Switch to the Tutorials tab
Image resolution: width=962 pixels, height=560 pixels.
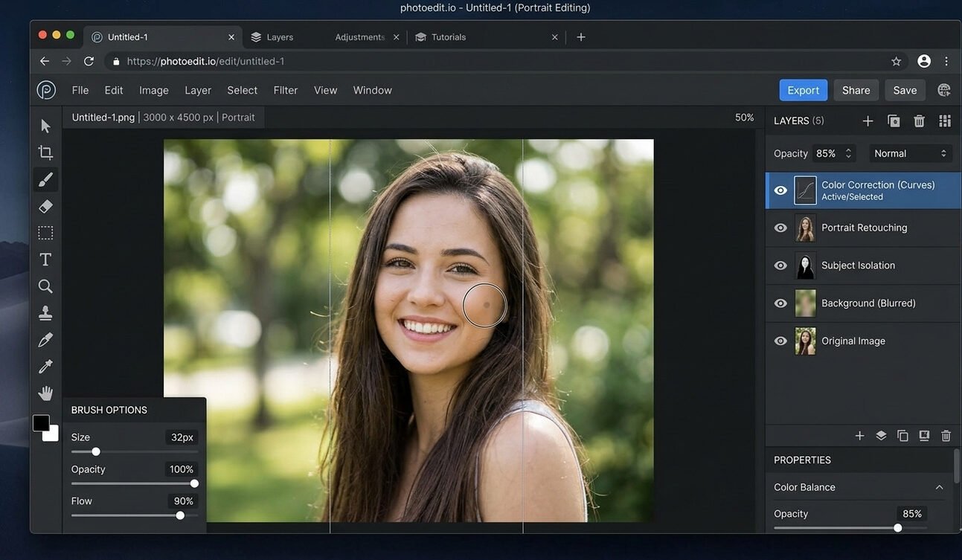tap(449, 37)
